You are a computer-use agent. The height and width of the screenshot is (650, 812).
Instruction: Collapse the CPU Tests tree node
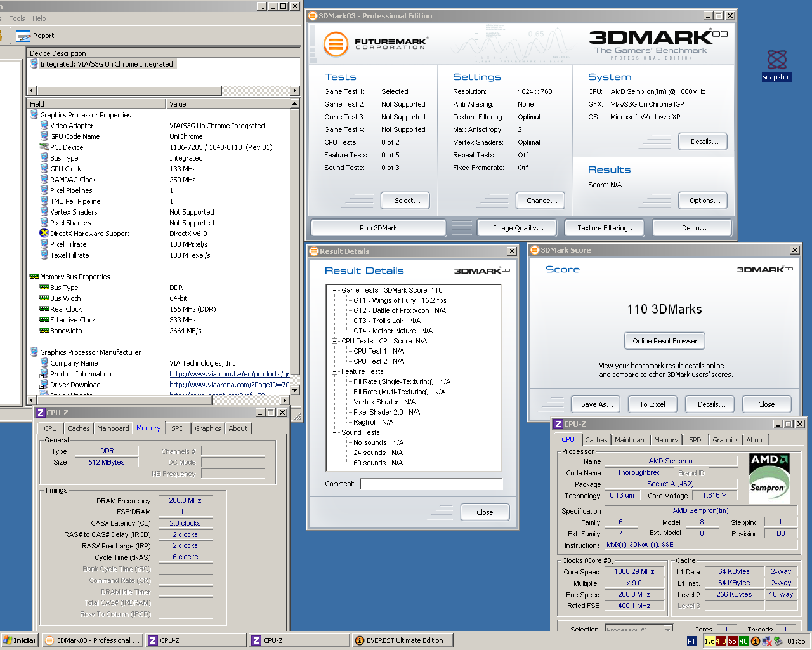click(x=334, y=341)
